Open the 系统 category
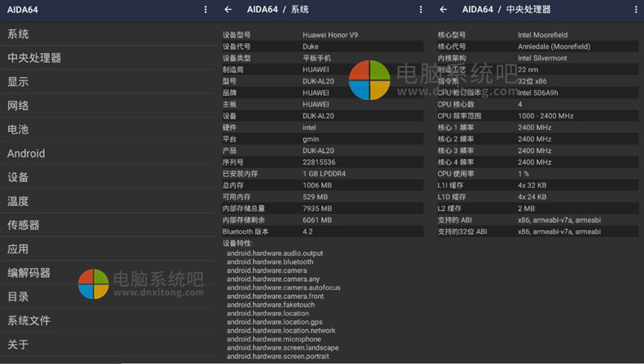644x364 pixels. pyautogui.click(x=107, y=34)
